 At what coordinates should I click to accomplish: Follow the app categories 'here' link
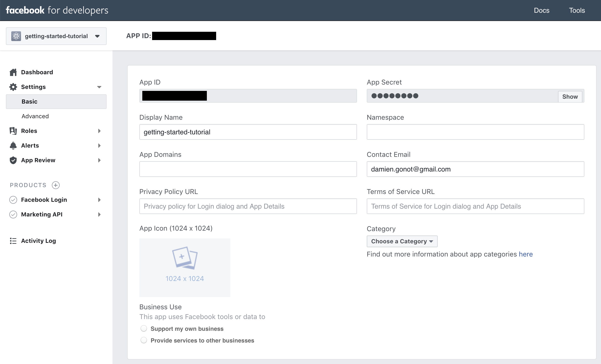tap(525, 254)
